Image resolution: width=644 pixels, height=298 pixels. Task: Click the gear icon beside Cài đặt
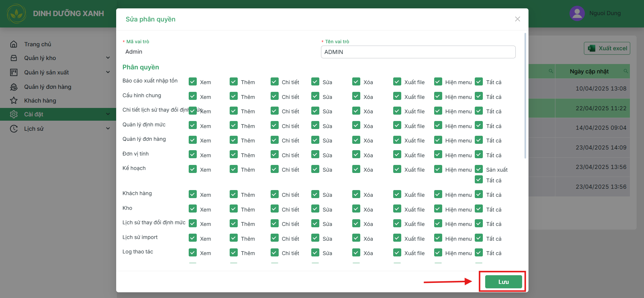(14, 114)
